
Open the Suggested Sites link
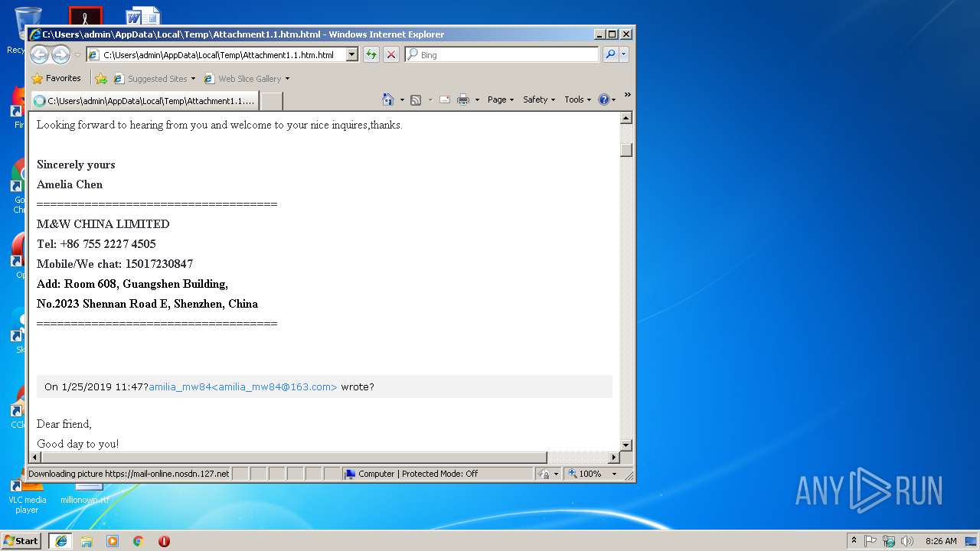pyautogui.click(x=155, y=78)
